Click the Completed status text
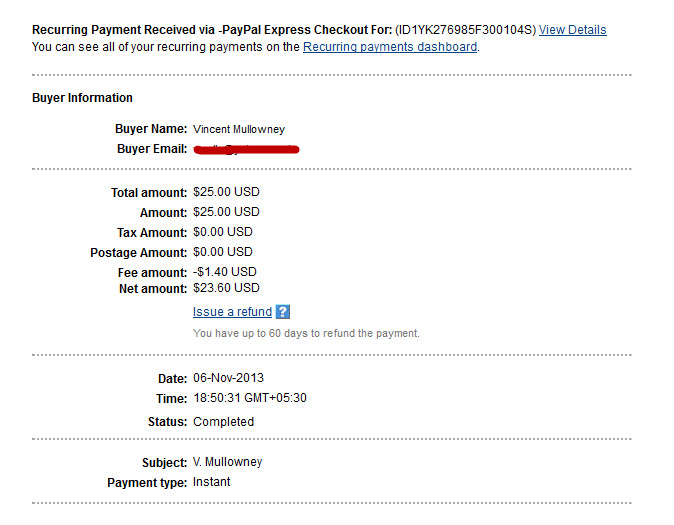The width and height of the screenshot is (674, 525). (224, 421)
